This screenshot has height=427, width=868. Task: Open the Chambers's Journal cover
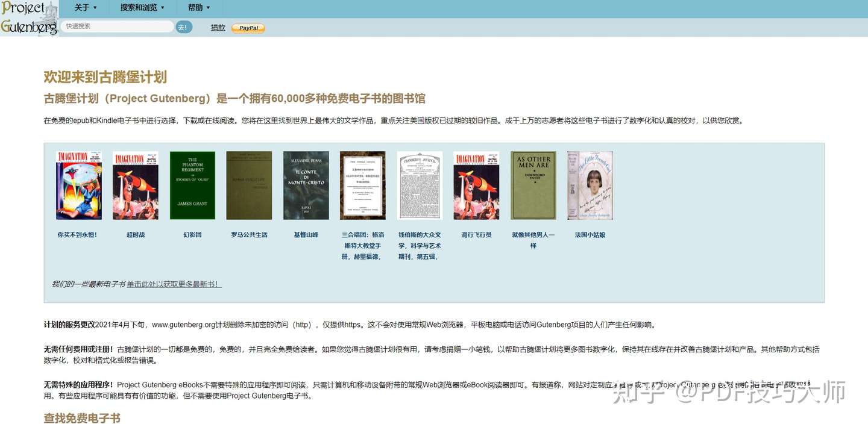point(420,185)
